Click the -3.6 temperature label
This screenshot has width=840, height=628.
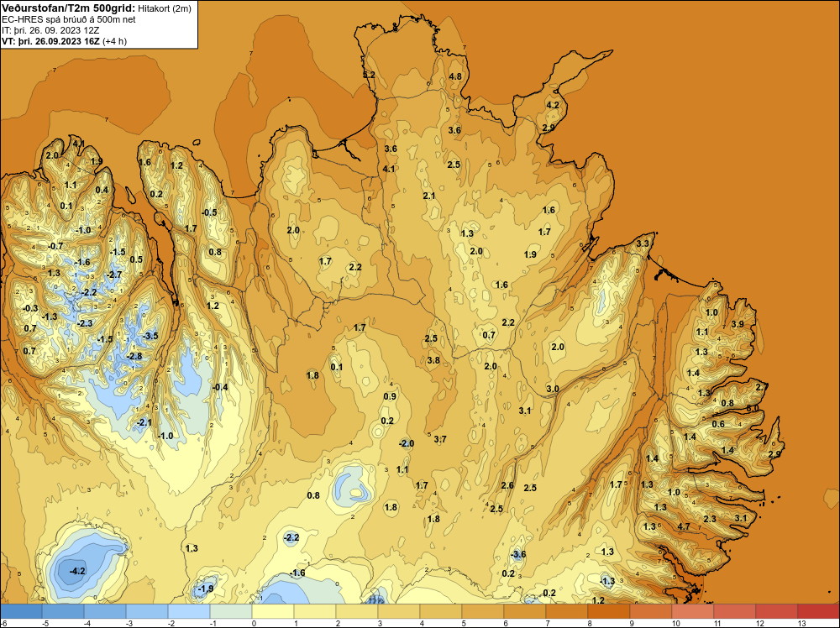517,555
